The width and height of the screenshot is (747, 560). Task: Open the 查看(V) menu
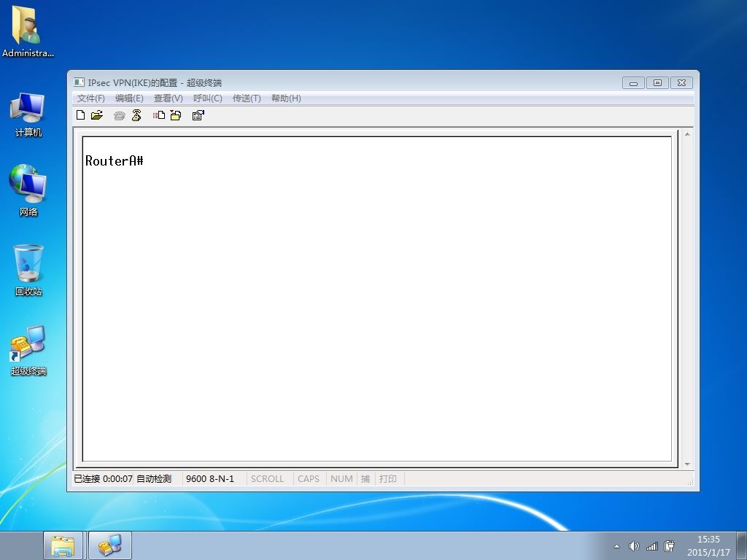click(169, 98)
